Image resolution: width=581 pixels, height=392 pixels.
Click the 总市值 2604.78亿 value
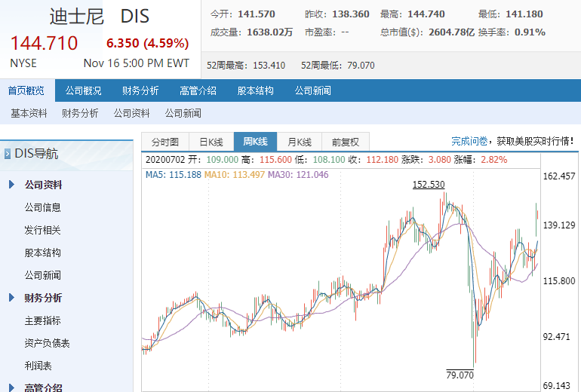point(452,32)
